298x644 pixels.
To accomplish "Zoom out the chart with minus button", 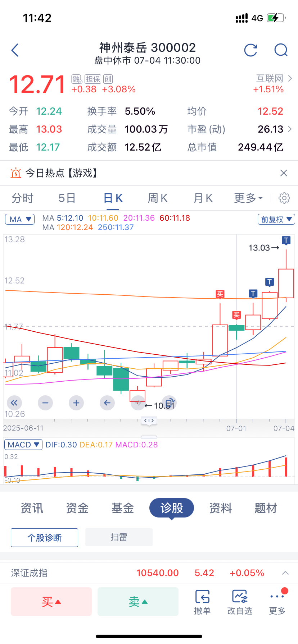I will (x=45, y=403).
